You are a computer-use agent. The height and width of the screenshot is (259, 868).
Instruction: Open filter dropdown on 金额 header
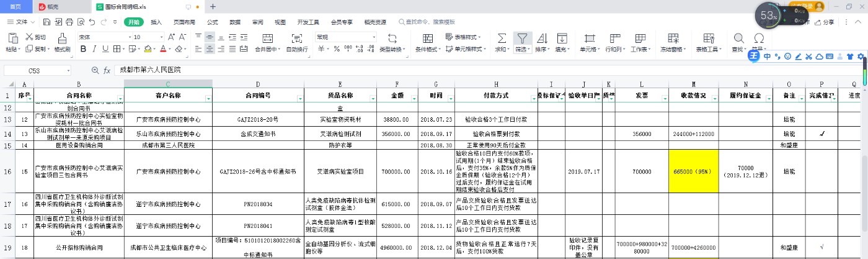(x=412, y=99)
